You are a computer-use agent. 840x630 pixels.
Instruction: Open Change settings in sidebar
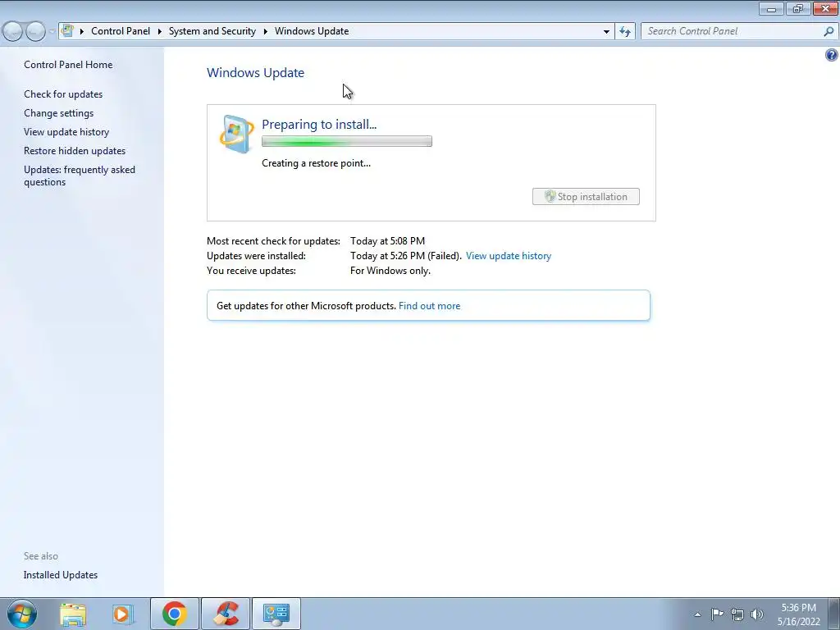(58, 113)
